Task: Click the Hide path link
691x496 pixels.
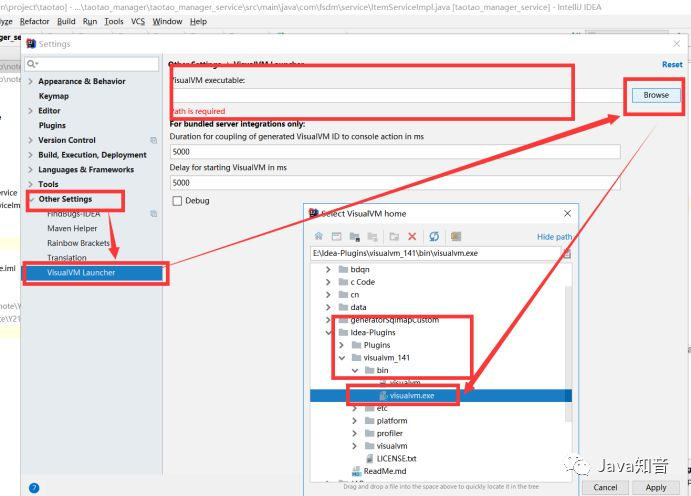Action: (554, 237)
